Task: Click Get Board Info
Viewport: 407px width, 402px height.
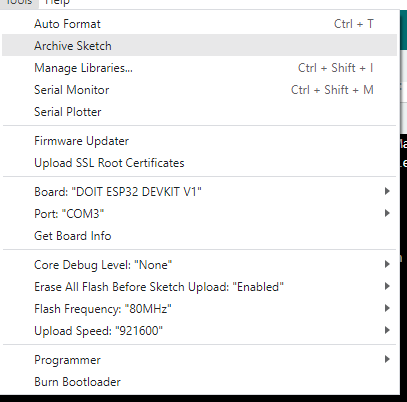Action: coord(199,236)
